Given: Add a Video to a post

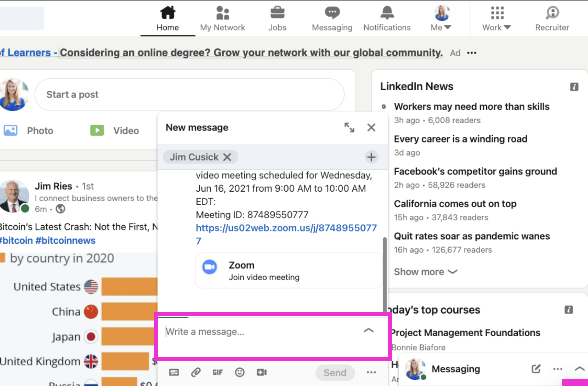Looking at the screenshot, I should 115,130.
